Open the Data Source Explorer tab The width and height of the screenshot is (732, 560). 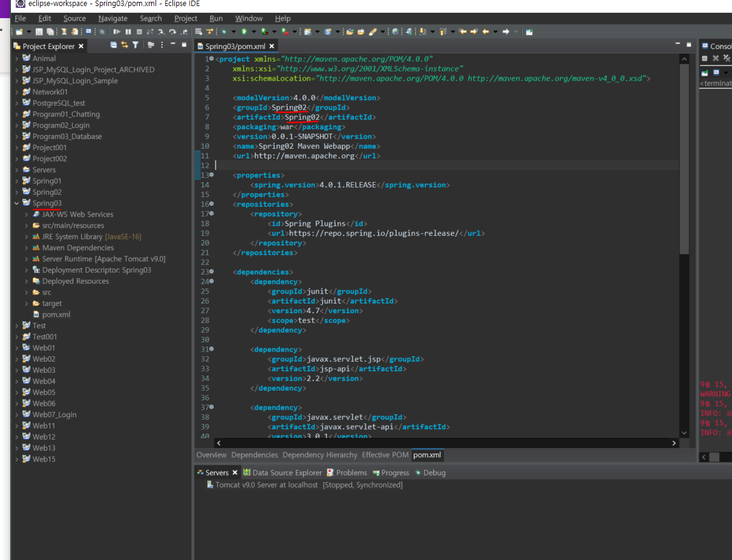pos(283,473)
